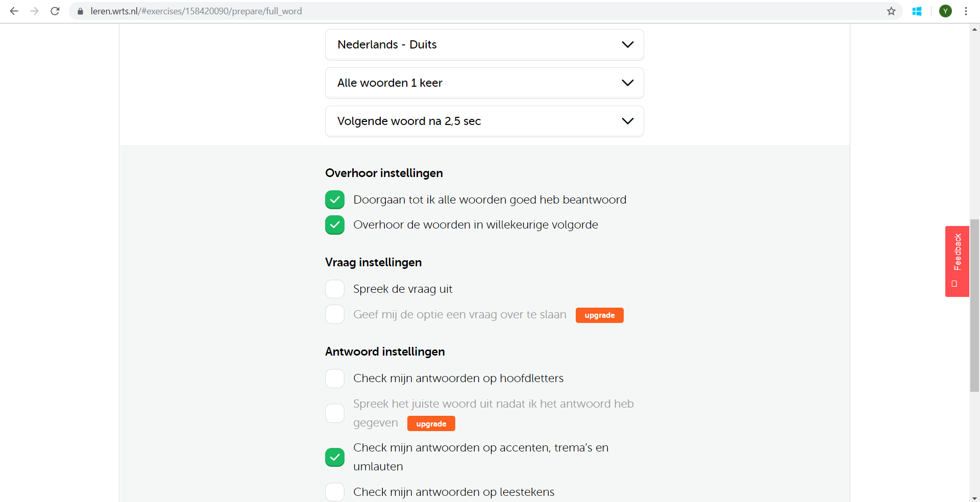Click the Antwoord instellingen heading
Screen dimensions: 980x502
(385, 352)
